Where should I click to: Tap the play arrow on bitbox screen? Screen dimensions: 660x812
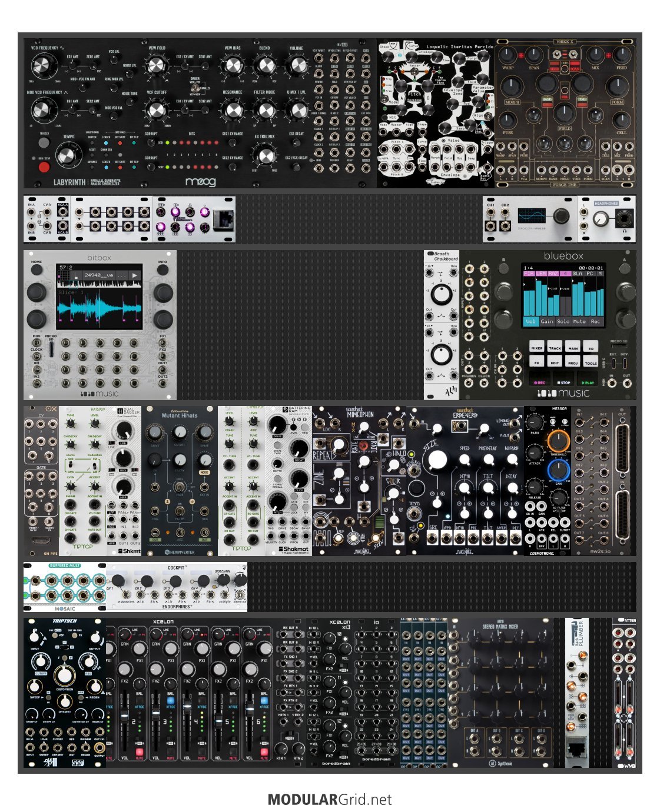135,275
